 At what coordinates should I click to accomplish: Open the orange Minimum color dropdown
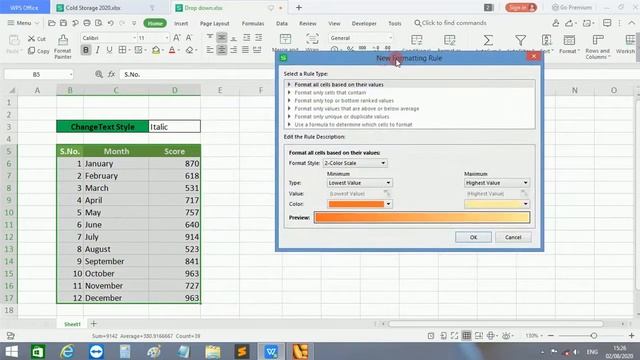(360, 204)
